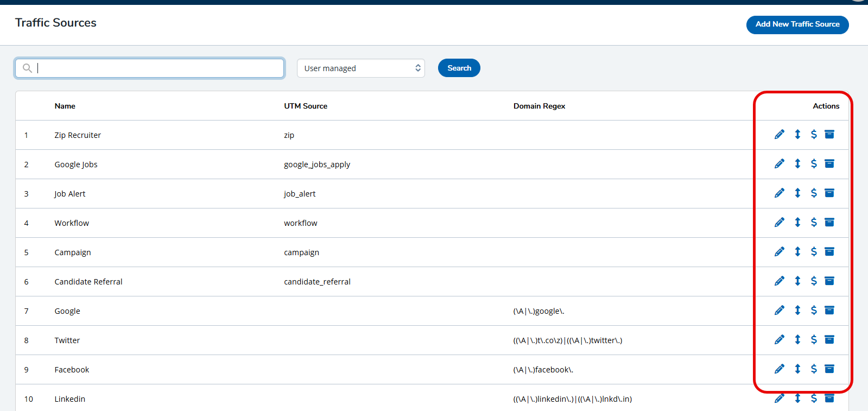Edit the Campaign traffic source

tap(779, 252)
